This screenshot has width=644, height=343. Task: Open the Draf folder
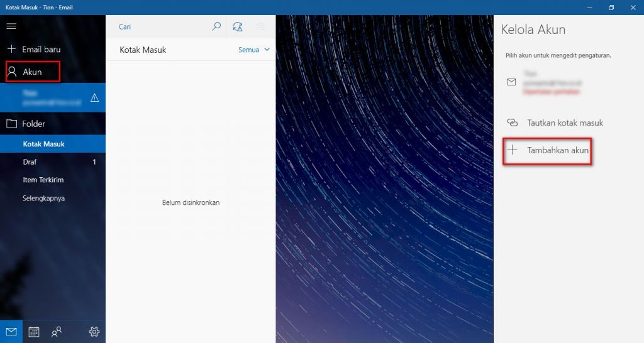[x=30, y=162]
